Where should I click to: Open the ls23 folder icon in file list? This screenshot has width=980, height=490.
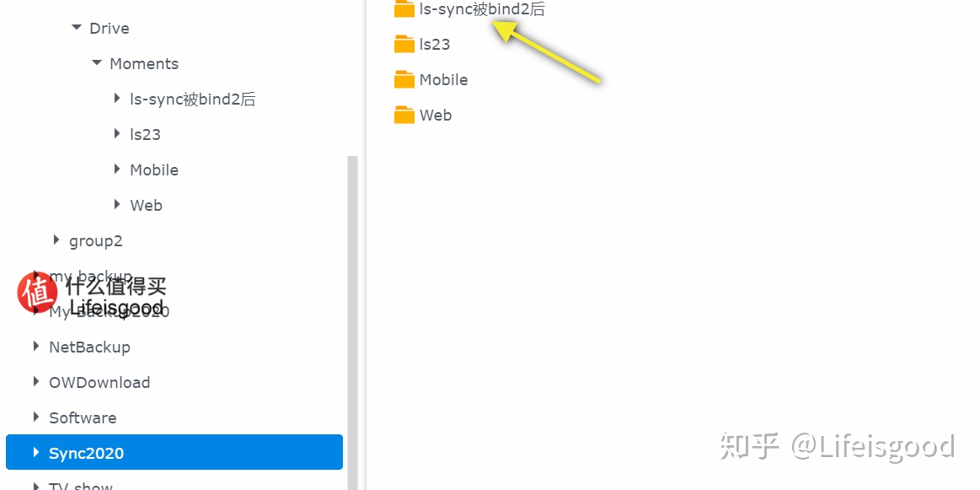(404, 45)
